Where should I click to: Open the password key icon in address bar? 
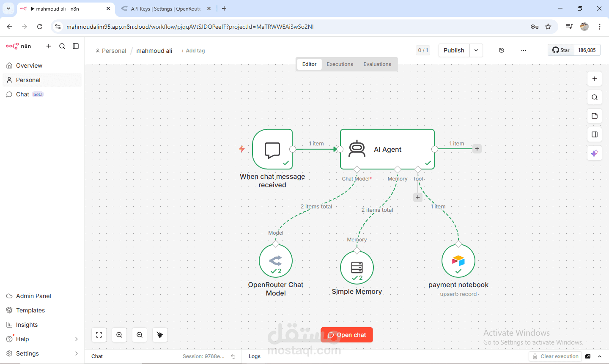(x=535, y=27)
